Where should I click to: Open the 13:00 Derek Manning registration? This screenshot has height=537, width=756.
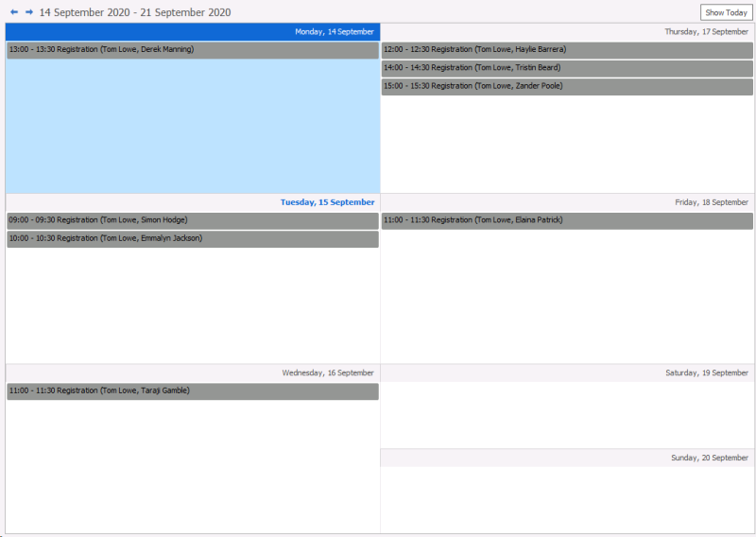coord(193,50)
